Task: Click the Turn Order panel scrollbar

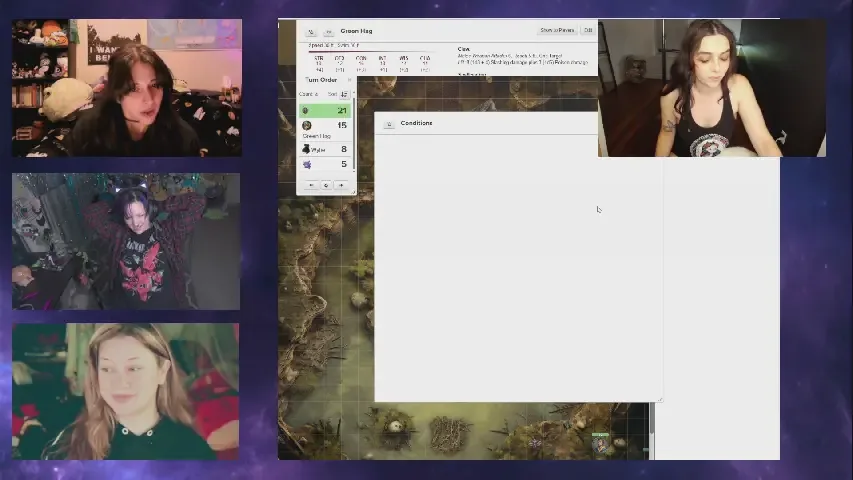Action: 353,140
